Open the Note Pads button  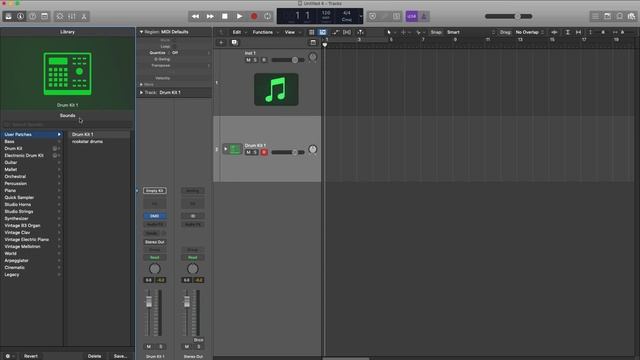[608, 16]
